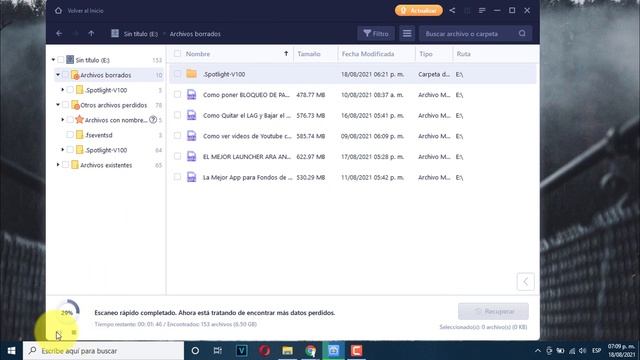Viewport: 640px width, 360px height.
Task: Pause the scan with the pause icon
Action: [58, 333]
